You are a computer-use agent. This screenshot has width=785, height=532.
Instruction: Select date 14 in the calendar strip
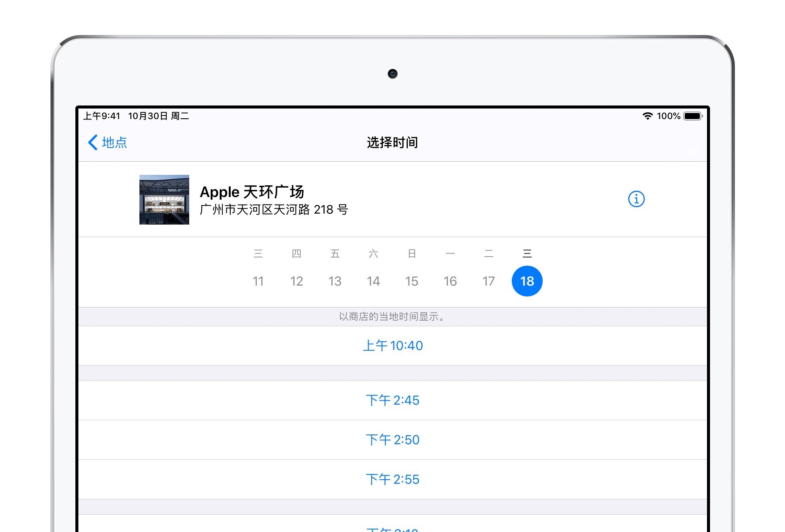[373, 281]
